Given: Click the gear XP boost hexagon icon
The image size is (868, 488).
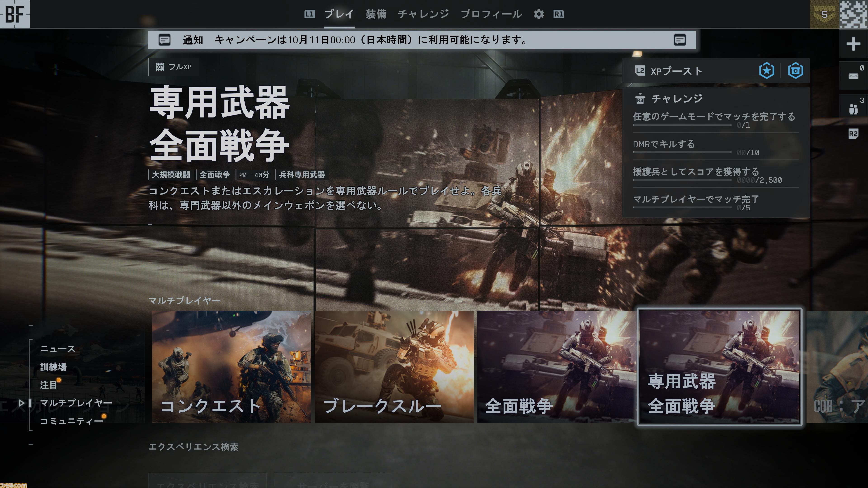Looking at the screenshot, I should pos(795,71).
